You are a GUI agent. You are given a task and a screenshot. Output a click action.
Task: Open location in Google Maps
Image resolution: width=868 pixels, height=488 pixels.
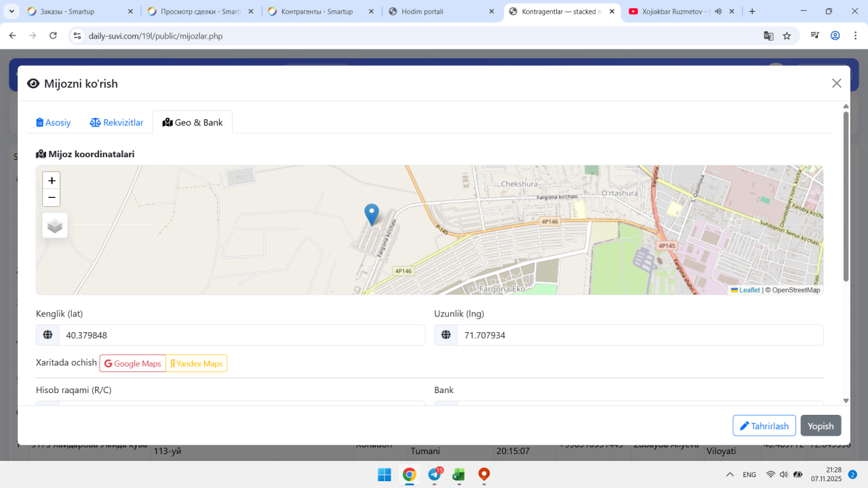click(133, 363)
